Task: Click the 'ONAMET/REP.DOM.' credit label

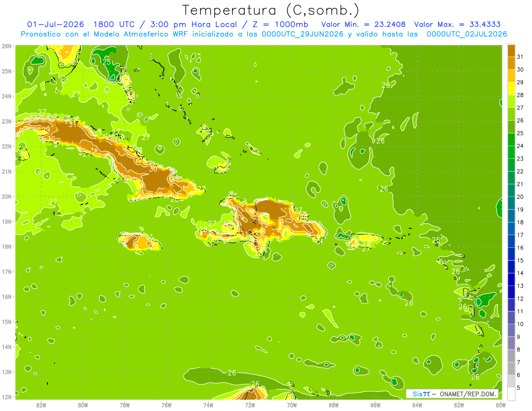Action: 467,394
